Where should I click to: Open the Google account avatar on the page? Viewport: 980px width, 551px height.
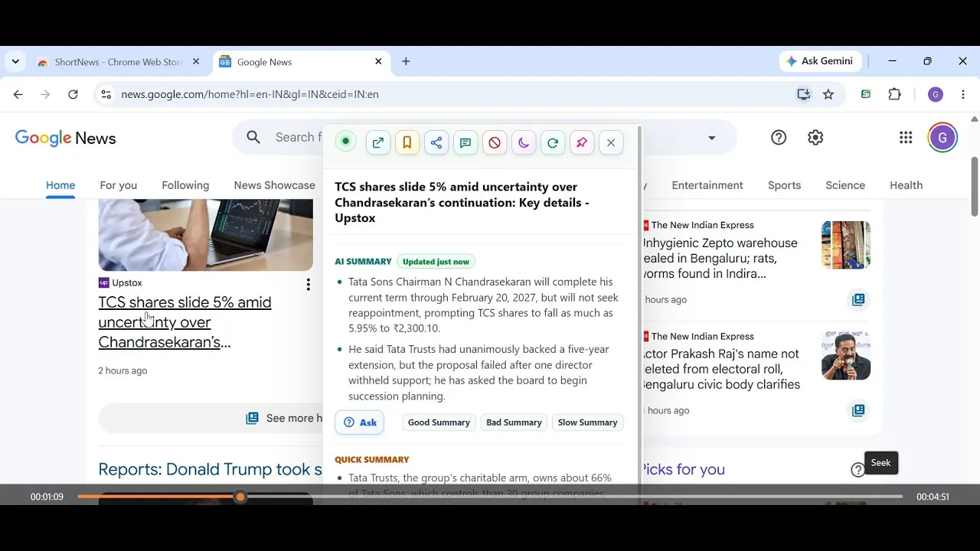tap(942, 138)
